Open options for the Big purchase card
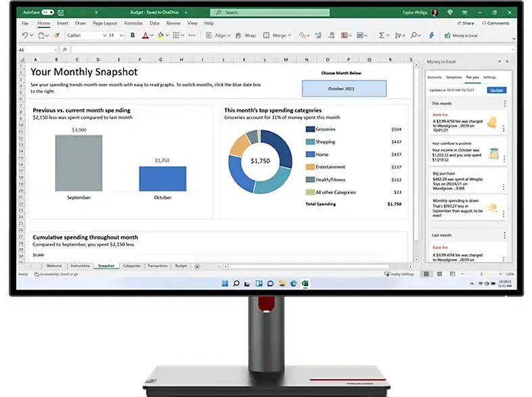 [x=504, y=187]
